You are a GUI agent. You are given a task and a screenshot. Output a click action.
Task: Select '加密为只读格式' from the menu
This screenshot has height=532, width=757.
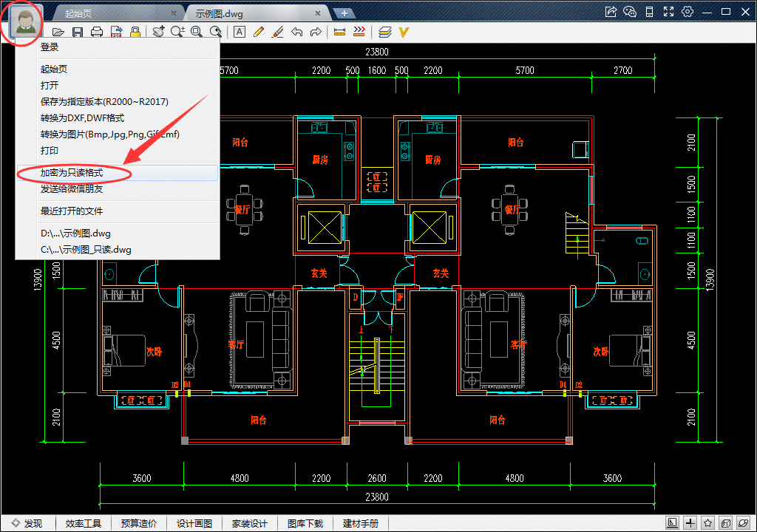point(72,173)
